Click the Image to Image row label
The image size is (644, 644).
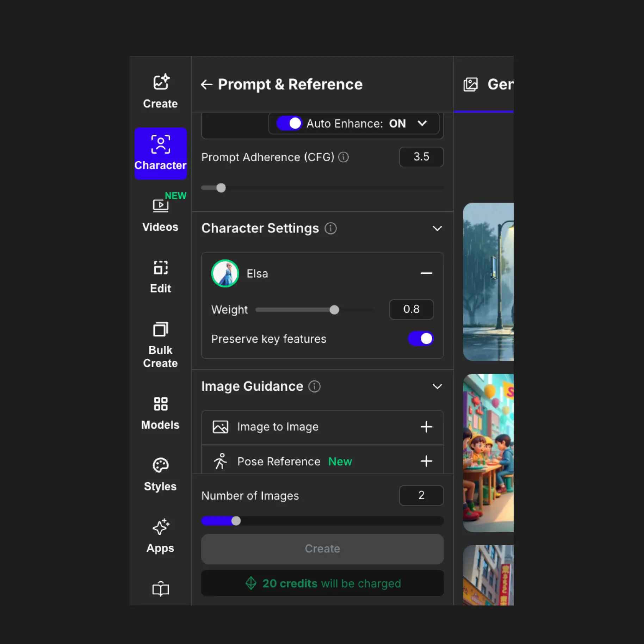click(278, 427)
